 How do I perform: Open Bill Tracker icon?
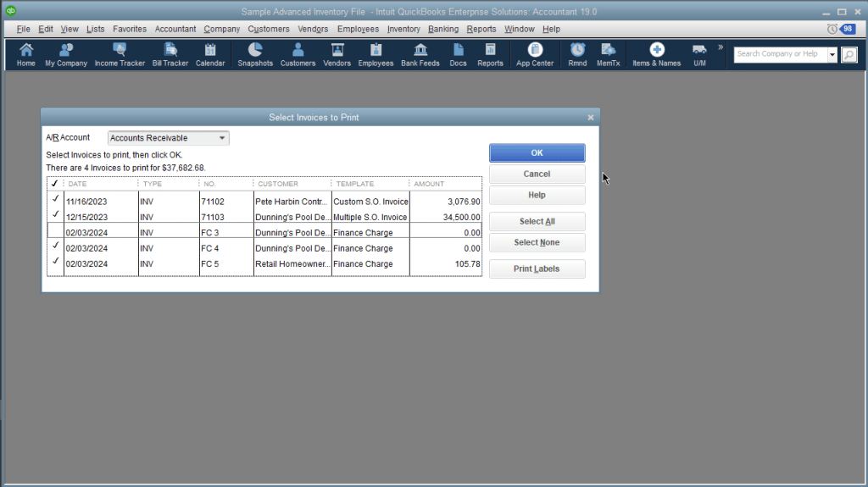(x=170, y=55)
